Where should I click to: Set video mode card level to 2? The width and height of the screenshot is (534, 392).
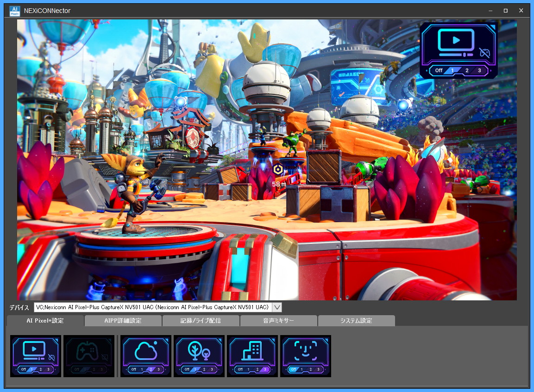coord(41,369)
